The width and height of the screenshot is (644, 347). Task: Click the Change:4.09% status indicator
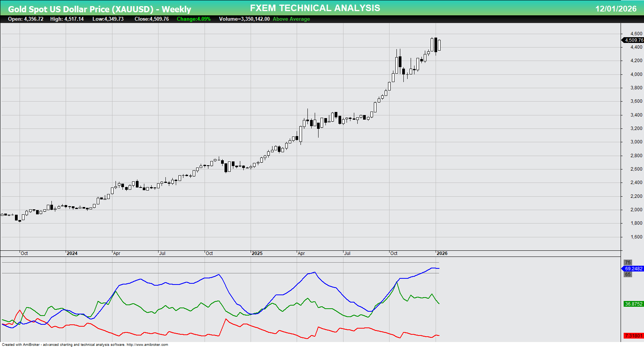193,19
